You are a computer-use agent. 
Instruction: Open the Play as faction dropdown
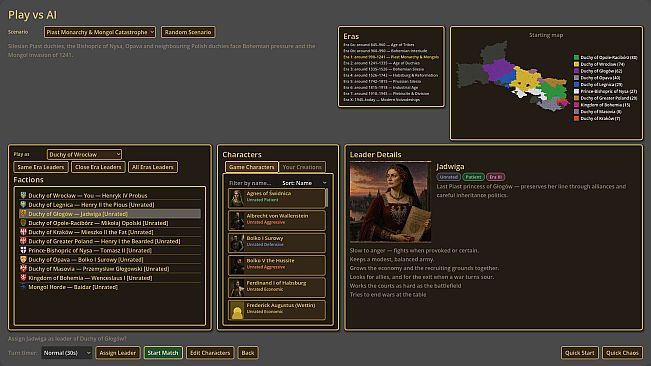[84, 154]
